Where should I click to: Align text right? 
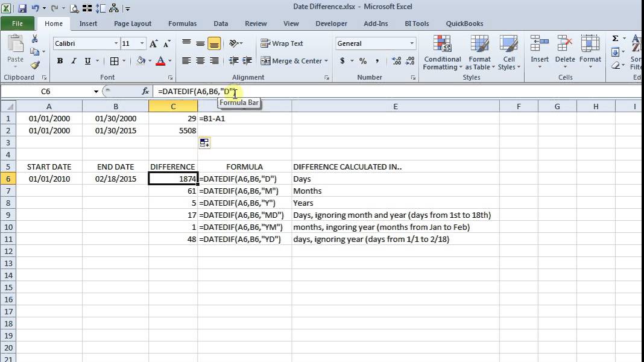pyautogui.click(x=214, y=61)
